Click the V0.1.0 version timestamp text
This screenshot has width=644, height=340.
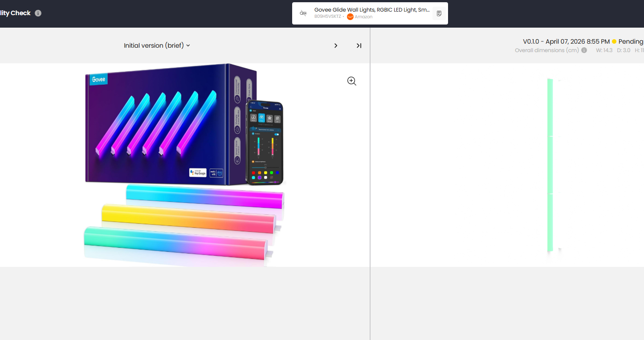coord(567,41)
